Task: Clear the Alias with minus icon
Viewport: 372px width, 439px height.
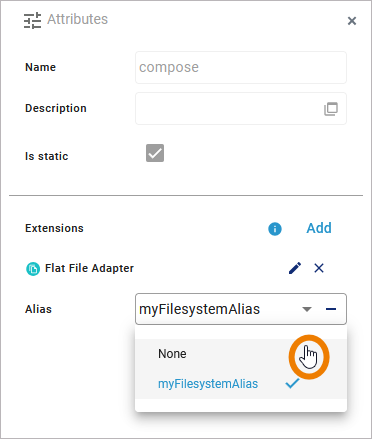Action: (331, 309)
